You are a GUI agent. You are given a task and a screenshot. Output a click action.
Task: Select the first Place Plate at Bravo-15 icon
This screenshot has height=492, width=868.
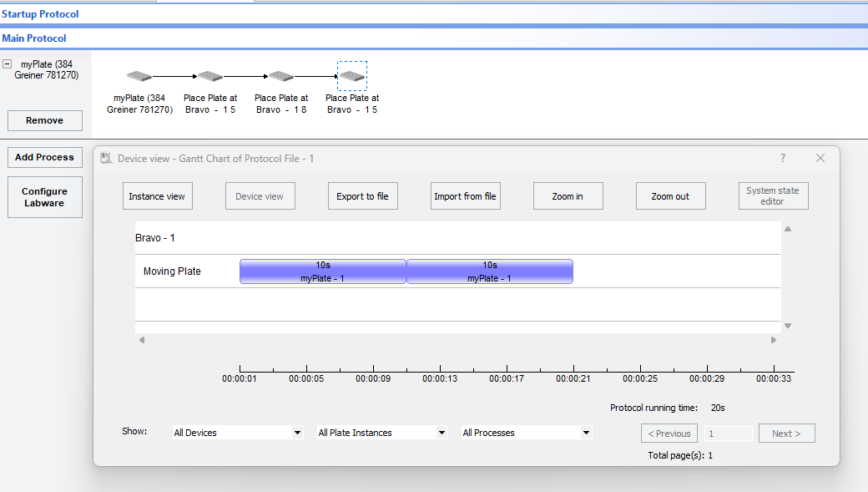point(210,77)
